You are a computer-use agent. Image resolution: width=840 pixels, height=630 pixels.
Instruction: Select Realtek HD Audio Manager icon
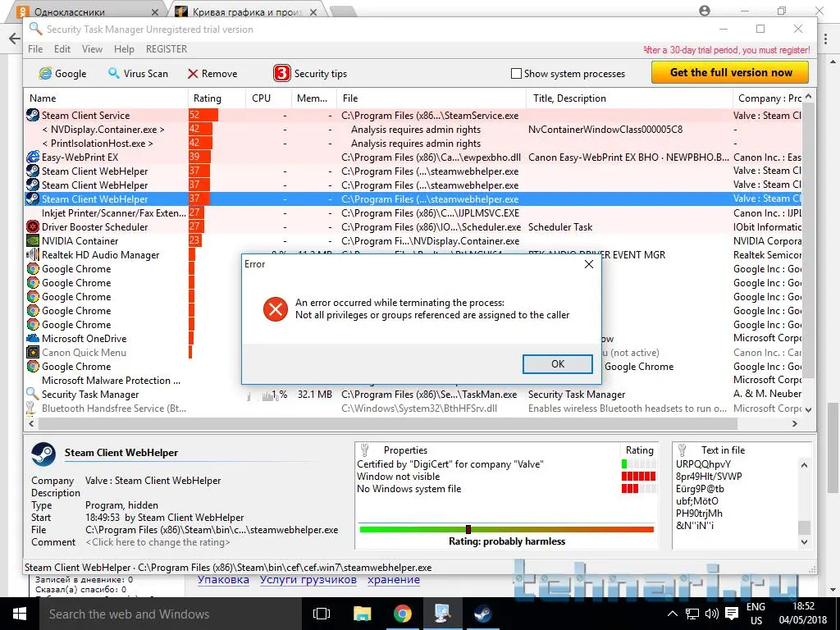pyautogui.click(x=33, y=254)
